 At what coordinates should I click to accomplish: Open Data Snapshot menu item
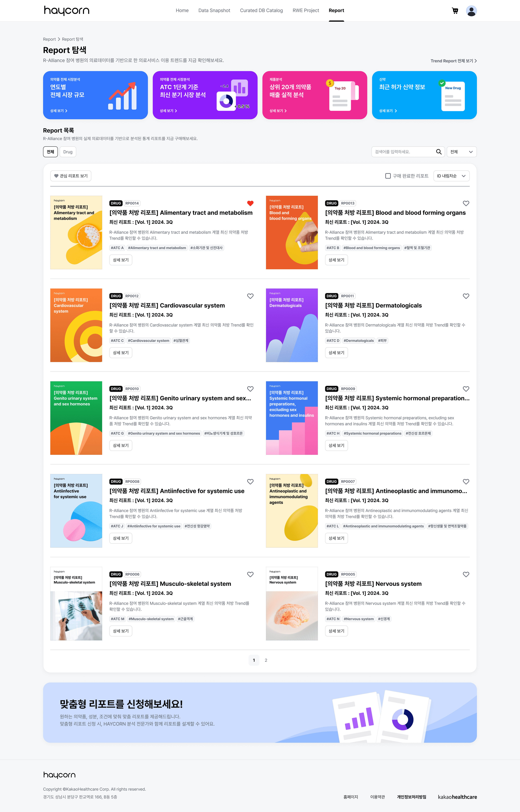(214, 10)
